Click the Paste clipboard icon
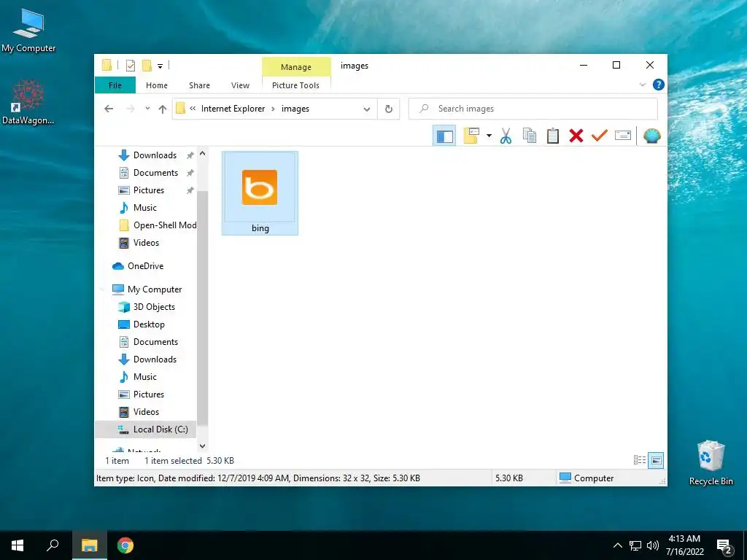The height and width of the screenshot is (560, 747). click(553, 136)
